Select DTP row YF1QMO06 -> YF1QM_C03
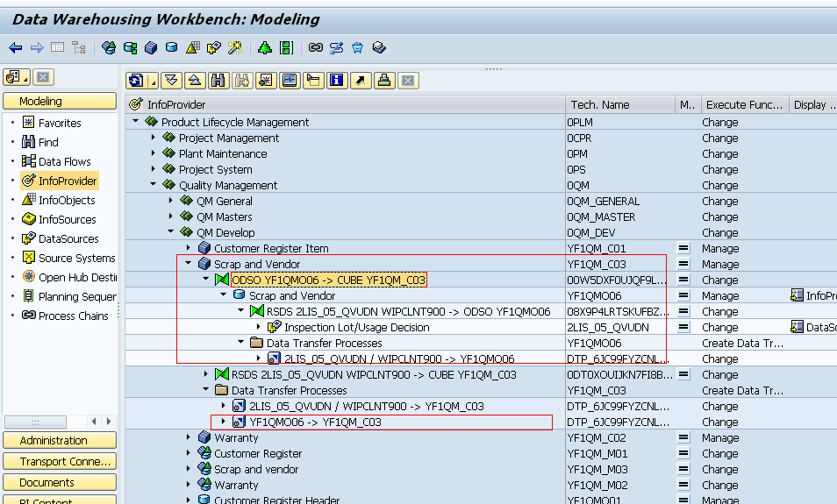This screenshot has width=837, height=504. pyautogui.click(x=315, y=422)
